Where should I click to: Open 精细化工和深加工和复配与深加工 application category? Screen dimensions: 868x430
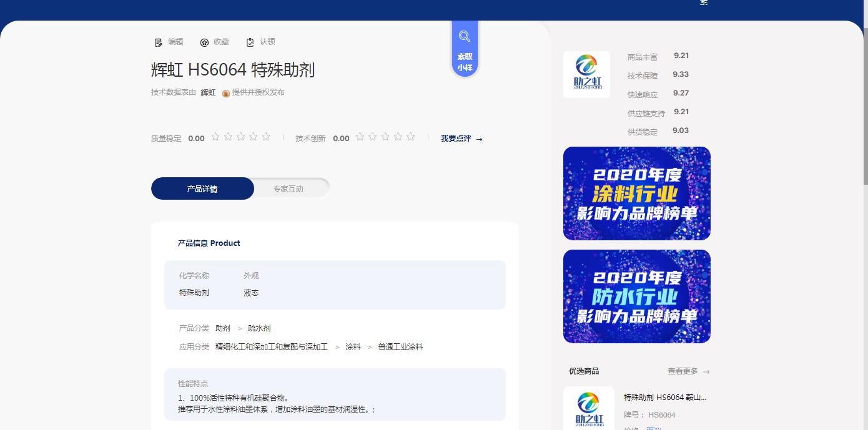272,347
